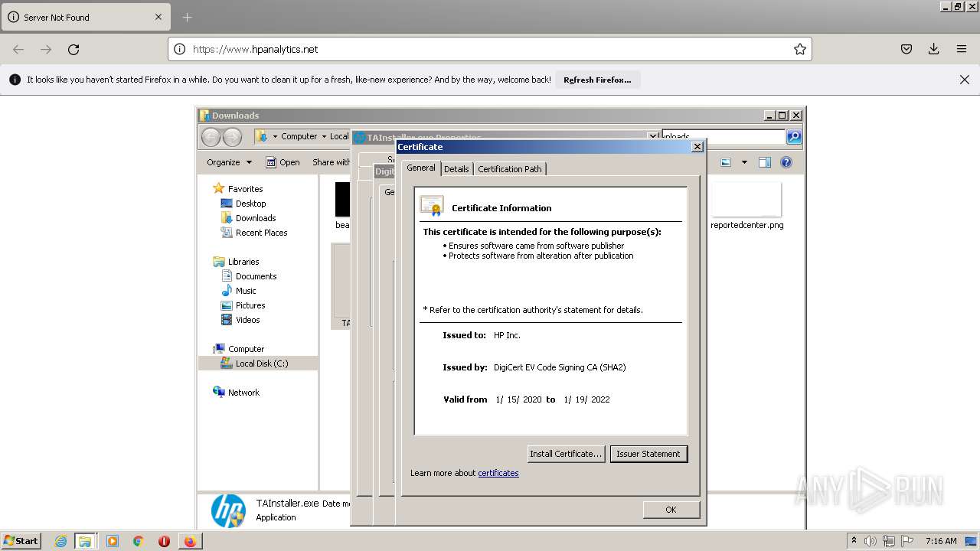
Task: Open Documents library
Action: point(256,276)
